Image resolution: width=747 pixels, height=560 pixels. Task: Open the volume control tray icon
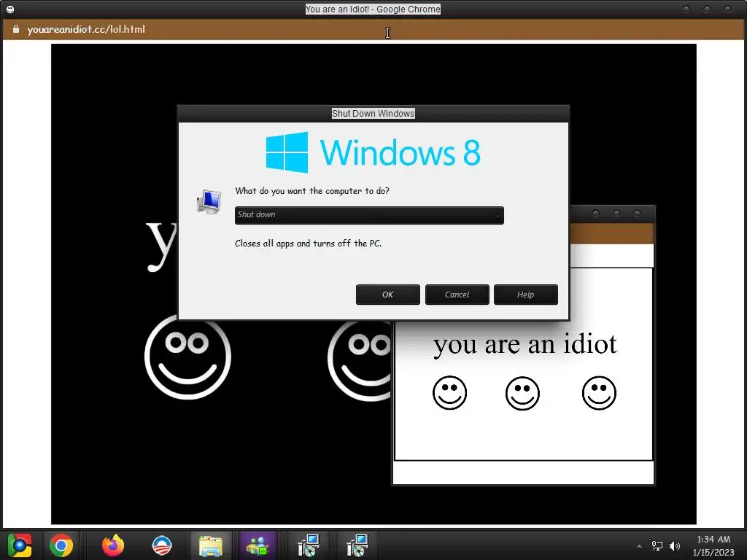tap(675, 546)
